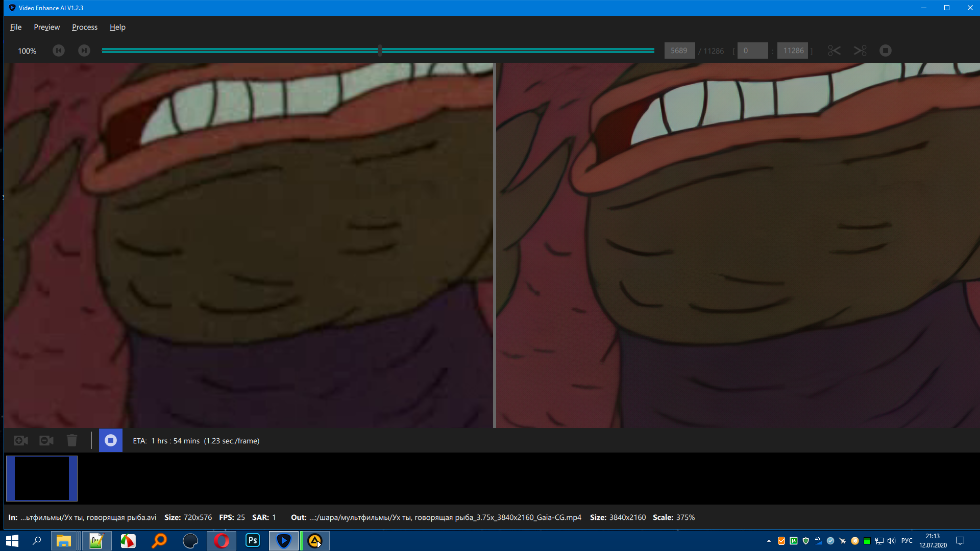Jump to previous frame button
Viewport: 980px width, 551px height.
click(x=59, y=51)
